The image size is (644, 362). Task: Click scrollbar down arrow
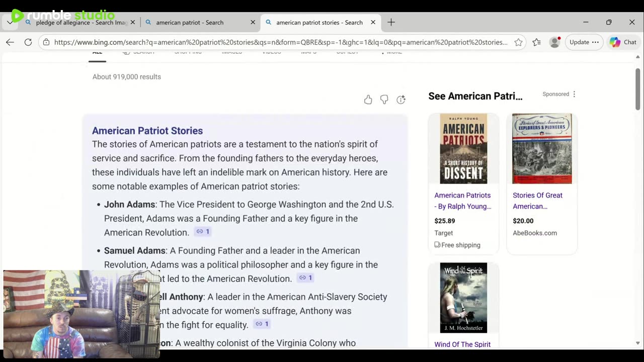[638, 343]
